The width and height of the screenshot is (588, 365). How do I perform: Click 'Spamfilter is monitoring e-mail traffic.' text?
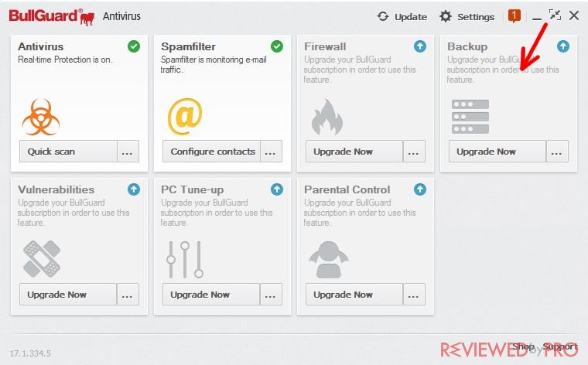[214, 64]
